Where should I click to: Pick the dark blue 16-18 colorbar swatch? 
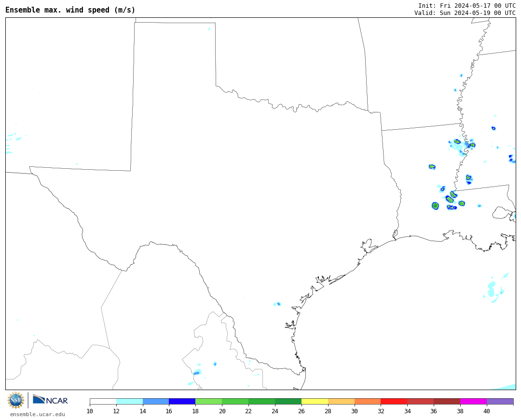182,401
